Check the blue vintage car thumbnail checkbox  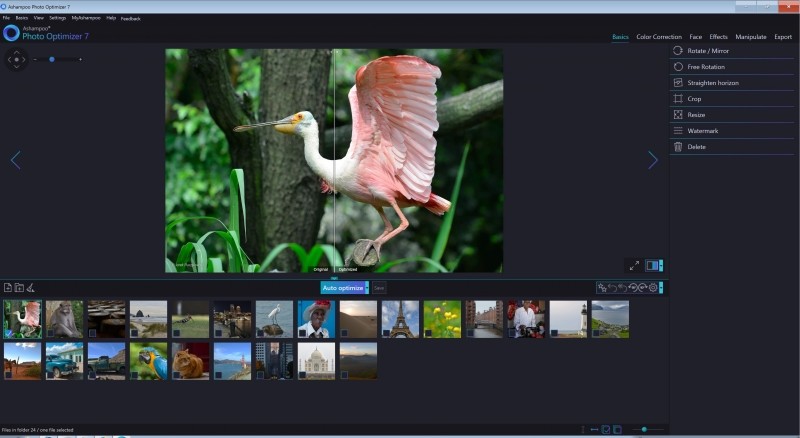pyautogui.click(x=51, y=375)
